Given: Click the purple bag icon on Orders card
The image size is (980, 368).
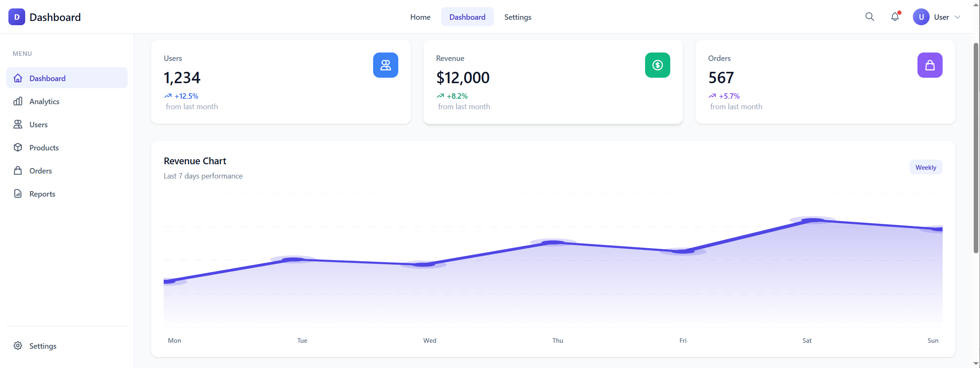Looking at the screenshot, I should pos(930,65).
